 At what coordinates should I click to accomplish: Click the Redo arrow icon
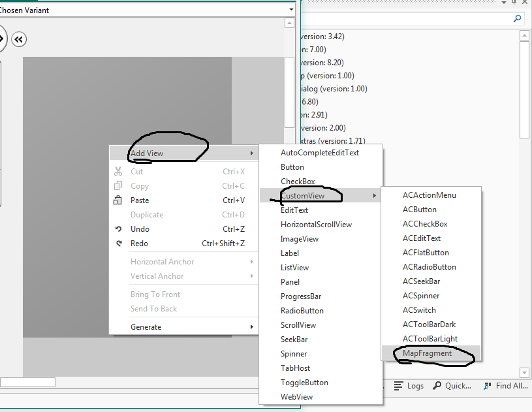click(118, 244)
